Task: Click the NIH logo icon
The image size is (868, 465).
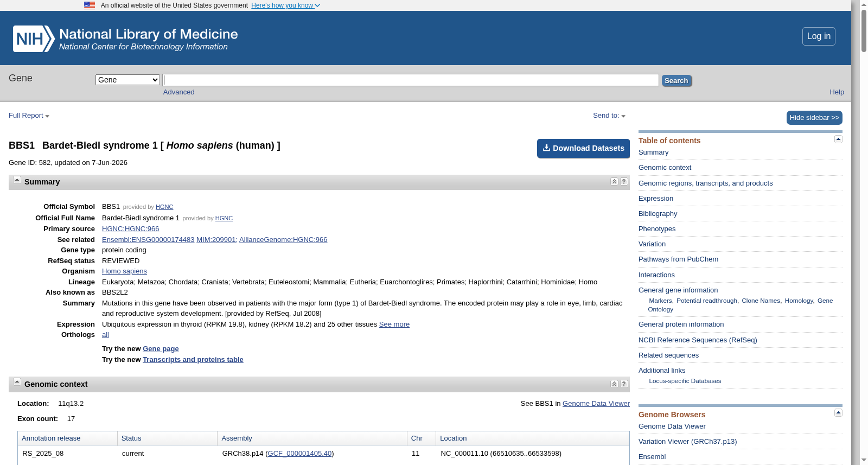Action: [x=34, y=39]
